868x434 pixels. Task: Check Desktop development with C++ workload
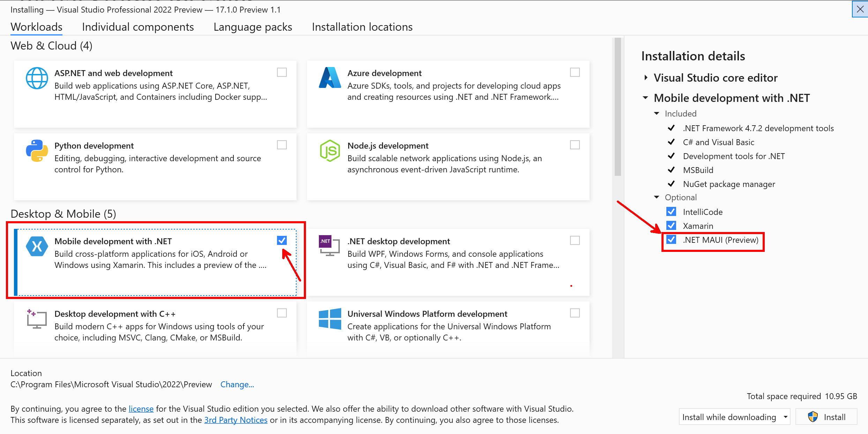coord(282,313)
